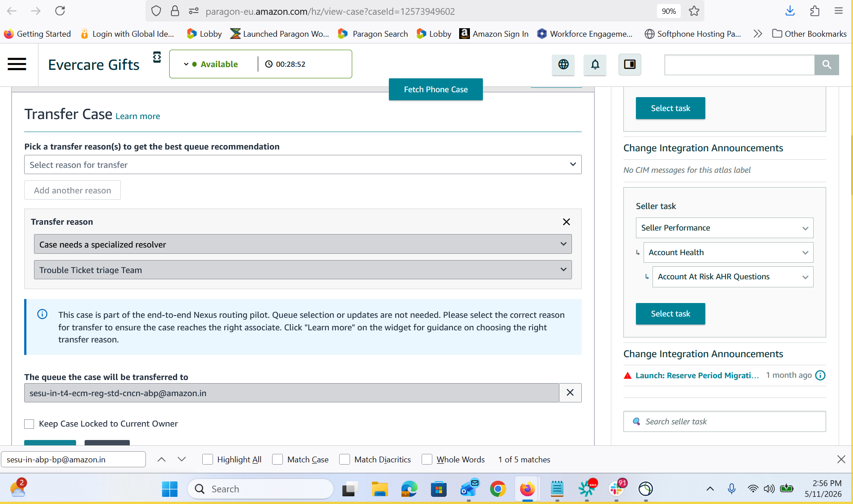Bookmark this page with the star icon
Viewport: 853px width, 504px height.
coord(694,11)
